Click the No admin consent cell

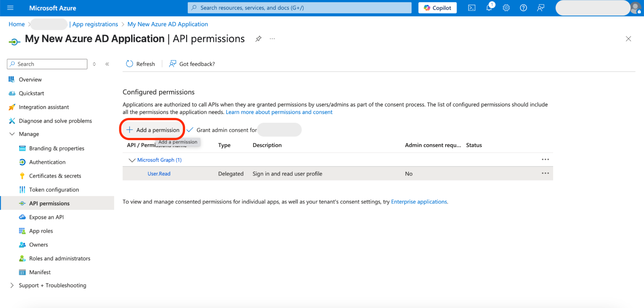[409, 174]
